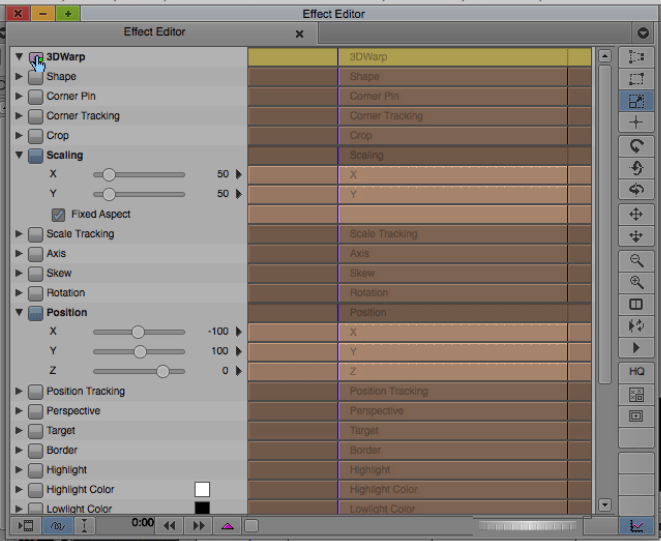Click the render effect icon below grid
The image size is (661, 541).
pyautogui.click(x=636, y=417)
